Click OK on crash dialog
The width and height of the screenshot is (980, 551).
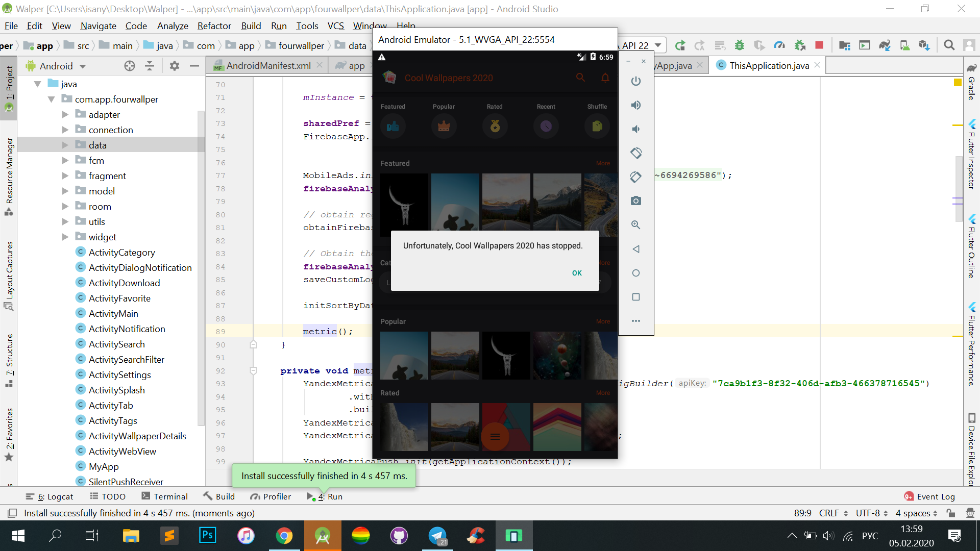click(x=577, y=273)
